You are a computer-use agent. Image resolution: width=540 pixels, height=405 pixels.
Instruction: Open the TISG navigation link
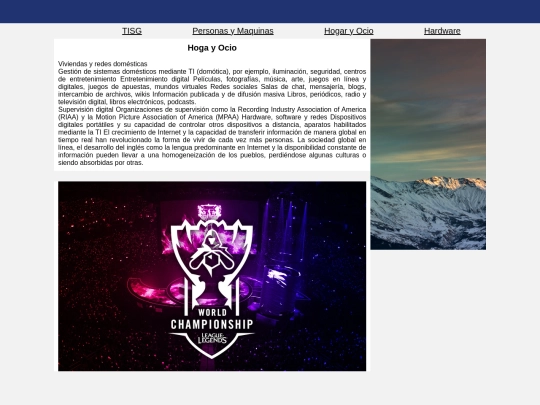tap(132, 31)
